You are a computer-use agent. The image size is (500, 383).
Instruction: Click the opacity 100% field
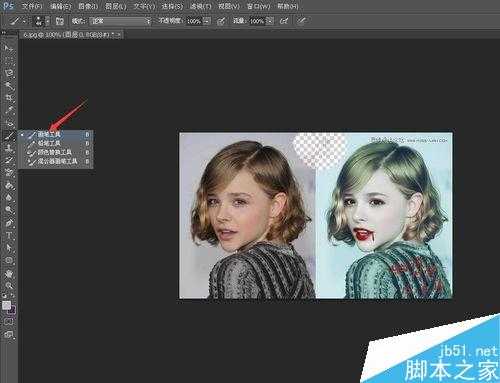[194, 21]
